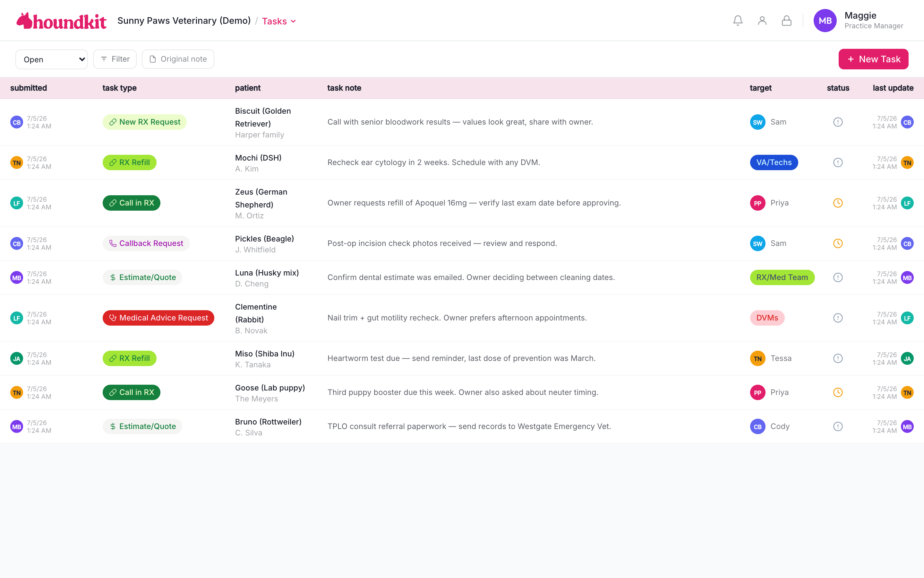Viewport: 924px width, 578px height.
Task: Click Call in RX tag in Goose row
Action: coord(131,393)
